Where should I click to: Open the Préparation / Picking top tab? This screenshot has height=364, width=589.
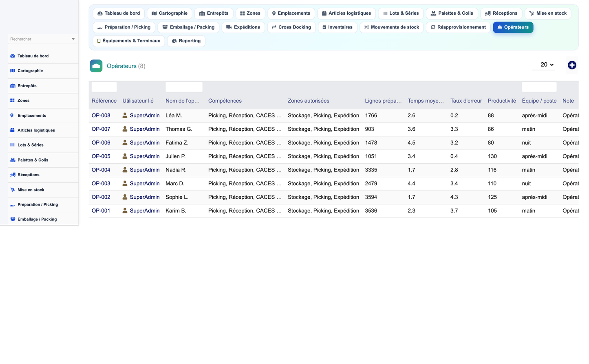(x=124, y=27)
